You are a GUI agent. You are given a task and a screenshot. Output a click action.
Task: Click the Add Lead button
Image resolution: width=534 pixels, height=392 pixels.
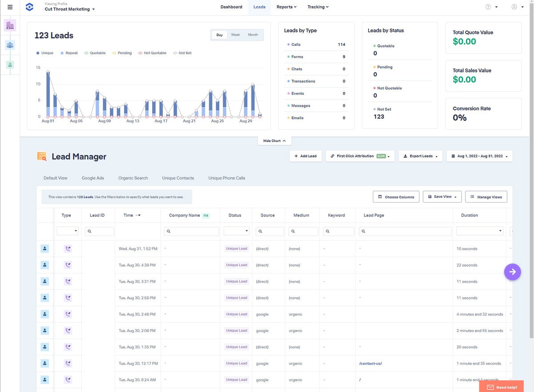click(305, 156)
